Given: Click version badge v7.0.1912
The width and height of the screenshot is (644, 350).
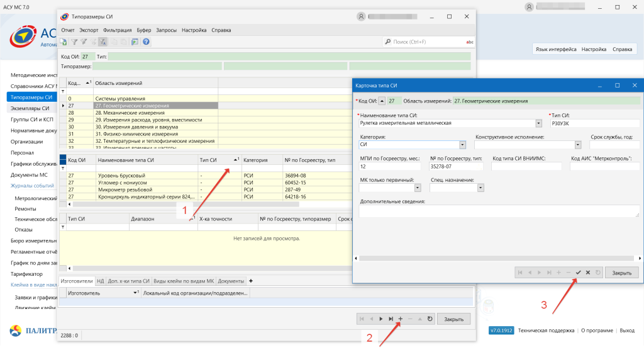Looking at the screenshot, I should pos(501,330).
